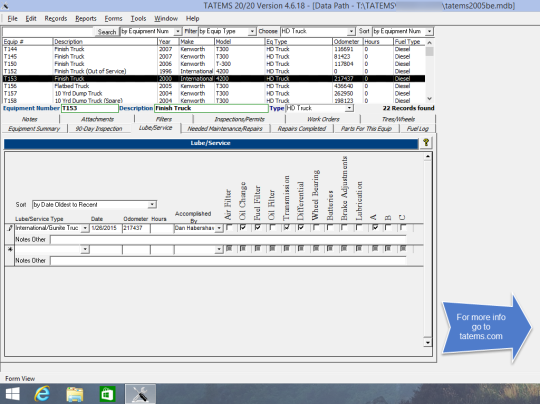Open the Search by Equipment Num dropdown
This screenshot has height=404, width=540.
[x=178, y=31]
